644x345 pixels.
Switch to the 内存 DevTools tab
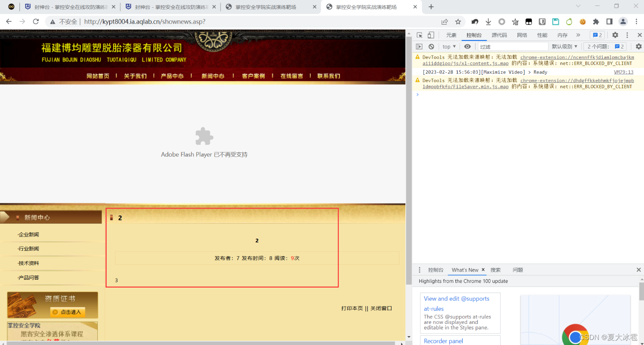coord(563,35)
